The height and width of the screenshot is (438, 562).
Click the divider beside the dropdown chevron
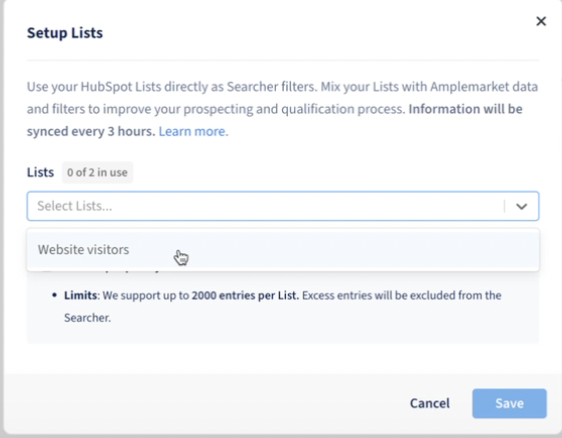coord(505,206)
